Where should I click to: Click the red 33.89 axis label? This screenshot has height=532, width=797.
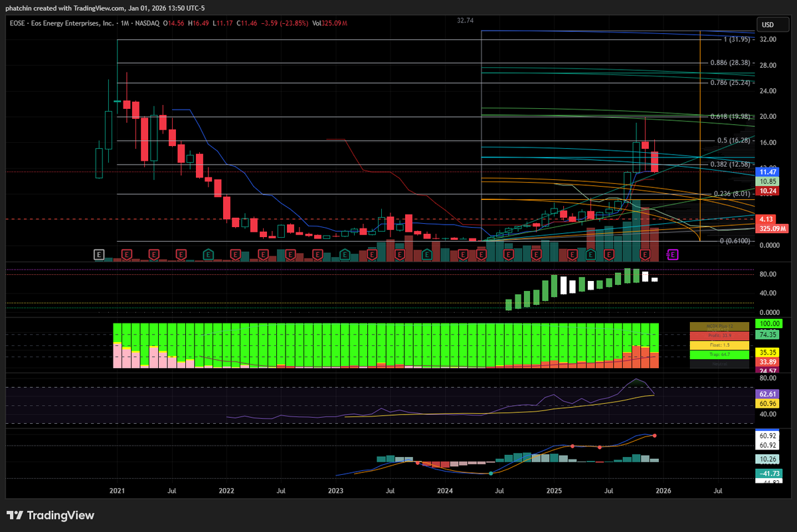768,361
